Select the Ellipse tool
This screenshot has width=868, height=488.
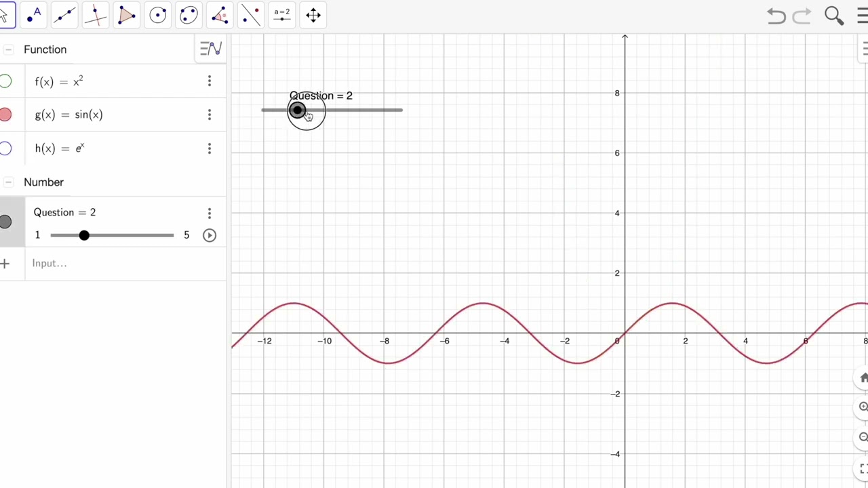tap(189, 15)
